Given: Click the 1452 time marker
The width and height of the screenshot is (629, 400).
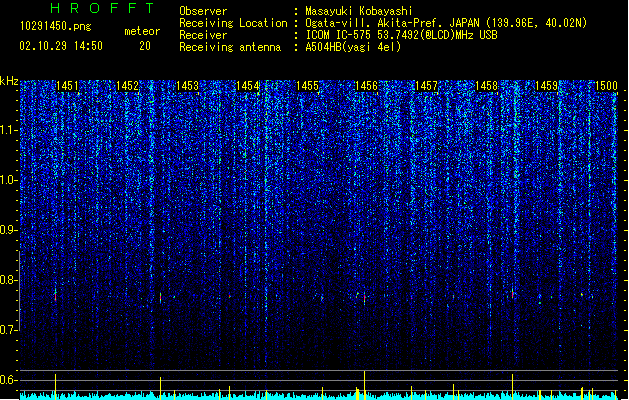Looking at the screenshot, I should click(x=128, y=86).
